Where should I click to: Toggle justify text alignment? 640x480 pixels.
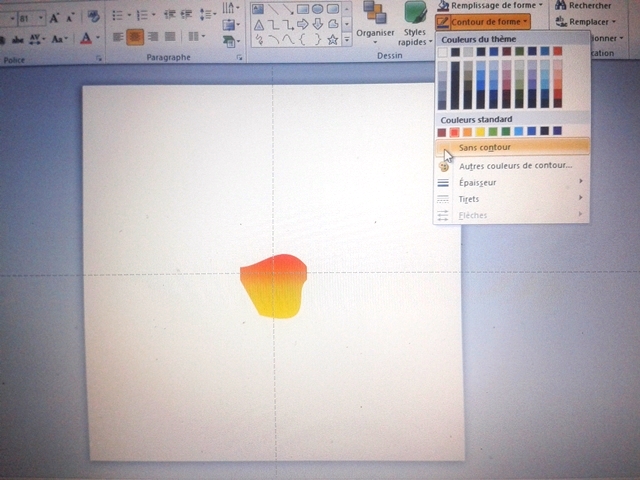170,38
